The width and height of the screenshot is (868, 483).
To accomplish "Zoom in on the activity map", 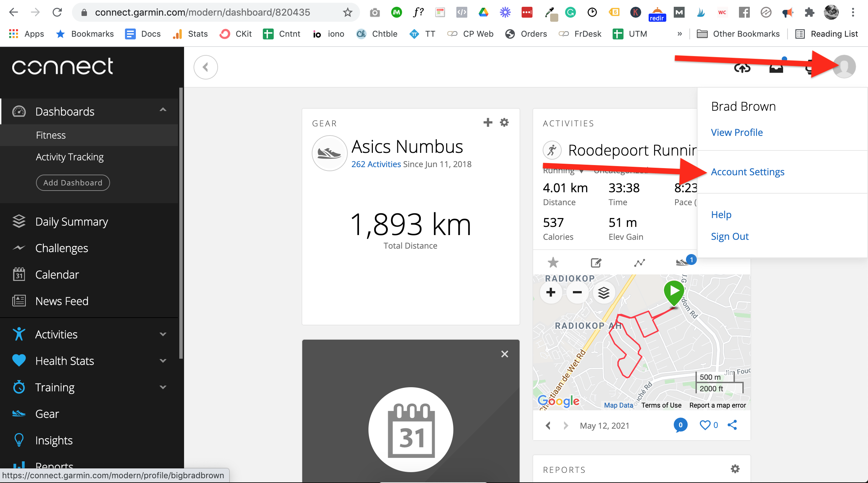I will click(550, 292).
